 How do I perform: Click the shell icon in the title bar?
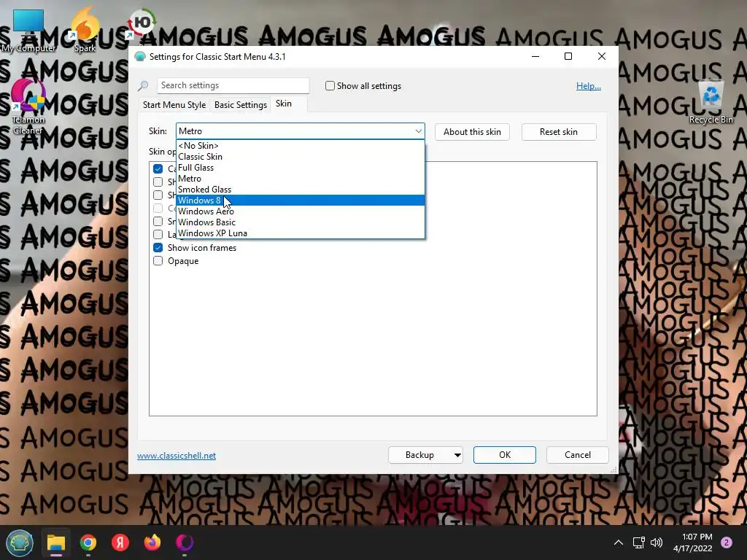point(140,57)
